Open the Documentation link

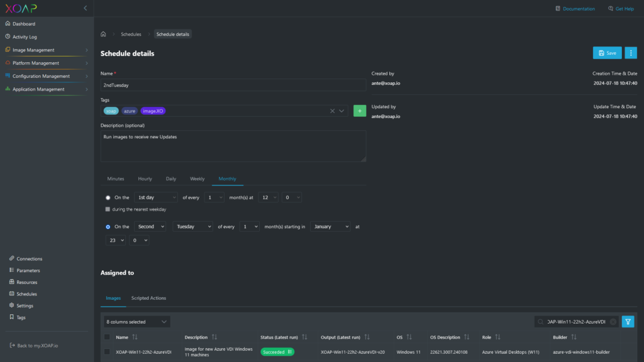pyautogui.click(x=575, y=9)
